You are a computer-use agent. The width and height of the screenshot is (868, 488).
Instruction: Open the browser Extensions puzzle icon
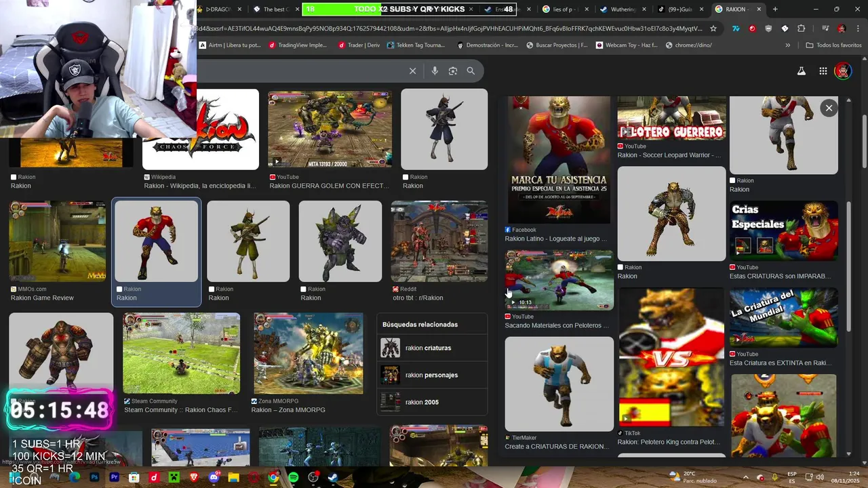click(802, 28)
